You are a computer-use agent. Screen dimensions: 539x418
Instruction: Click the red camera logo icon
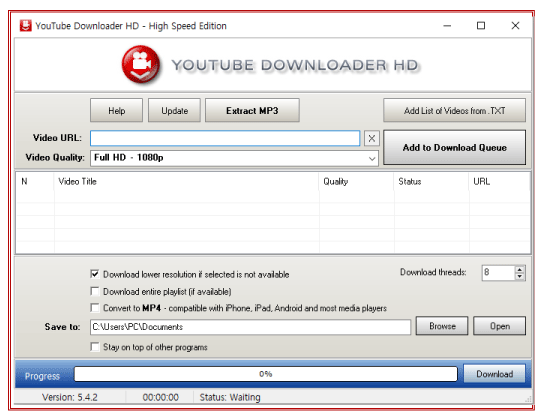[141, 64]
